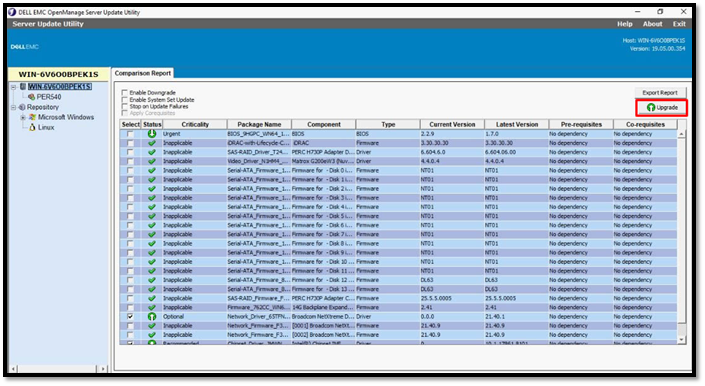Click the Linux penguin icon
The image size is (705, 386).
click(32, 127)
